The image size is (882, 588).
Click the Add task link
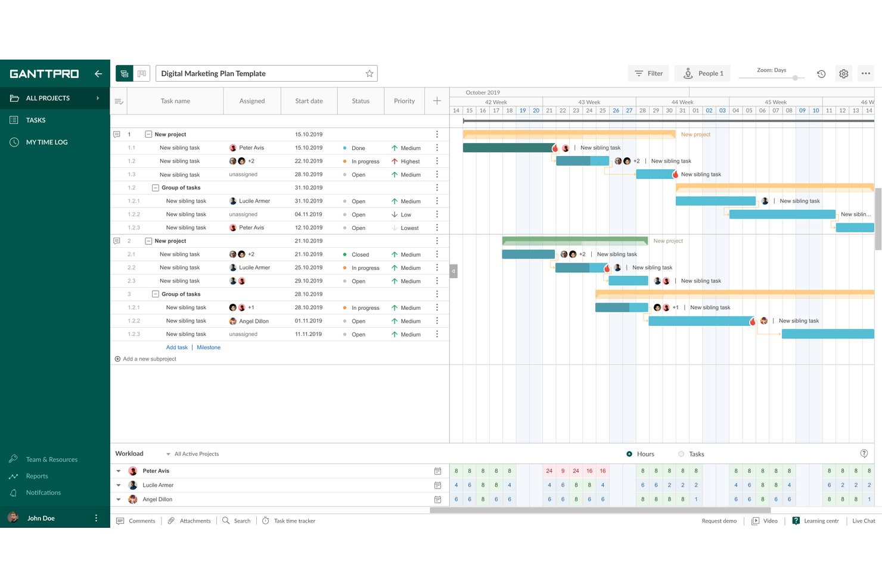coord(177,347)
